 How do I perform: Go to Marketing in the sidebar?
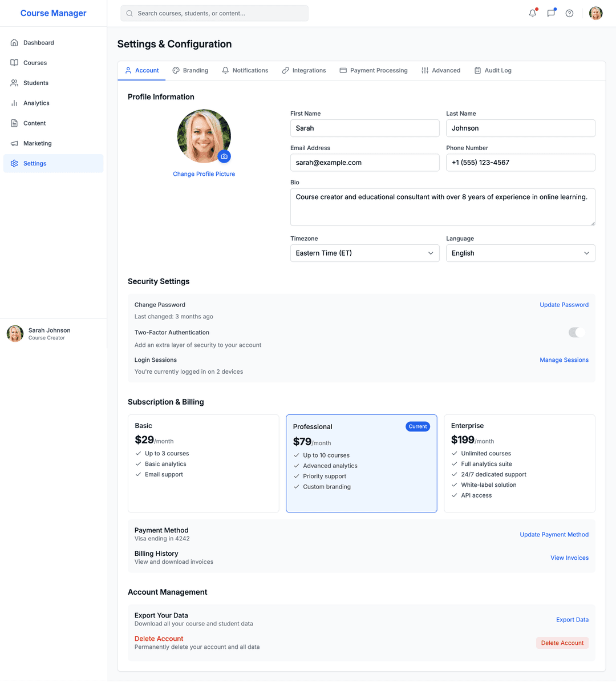tap(38, 143)
